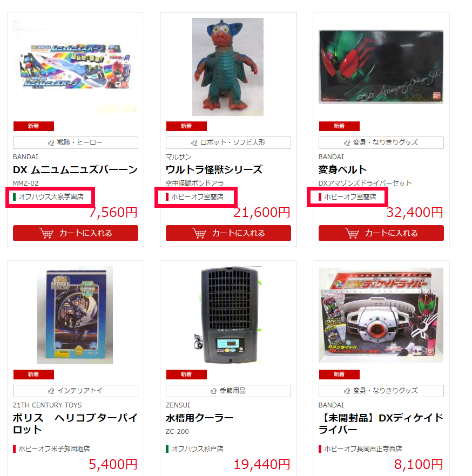View the kaiju soft vinyl figure image

(x=228, y=67)
